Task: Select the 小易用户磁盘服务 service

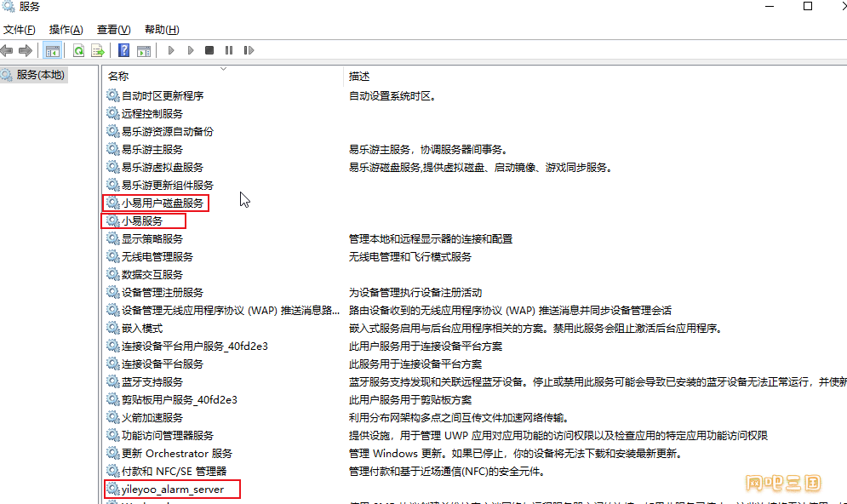Action: coord(163,203)
